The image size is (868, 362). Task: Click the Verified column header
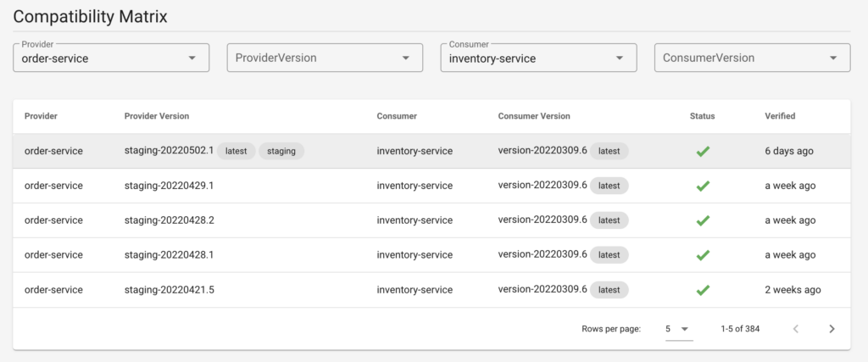pyautogui.click(x=780, y=116)
